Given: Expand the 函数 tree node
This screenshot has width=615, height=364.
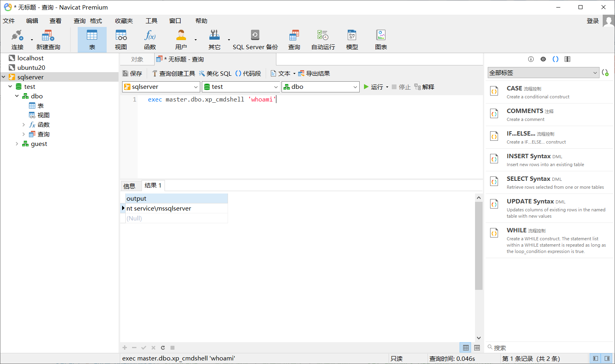Looking at the screenshot, I should tap(24, 125).
